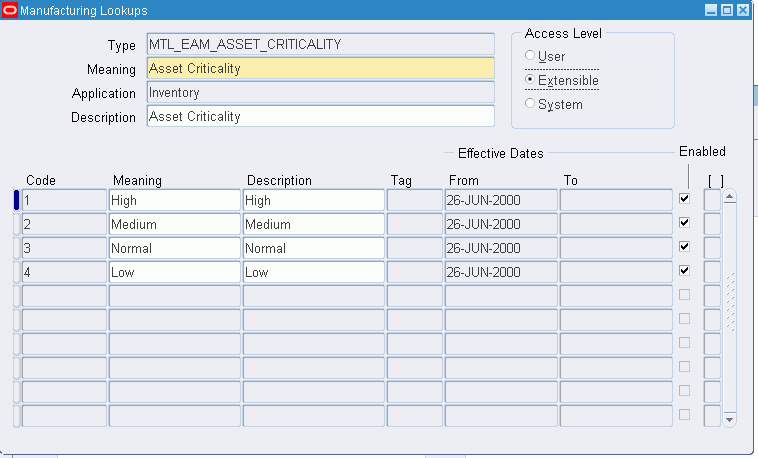758x458 pixels.
Task: Click the Oracle icon in the title bar
Action: click(10, 10)
